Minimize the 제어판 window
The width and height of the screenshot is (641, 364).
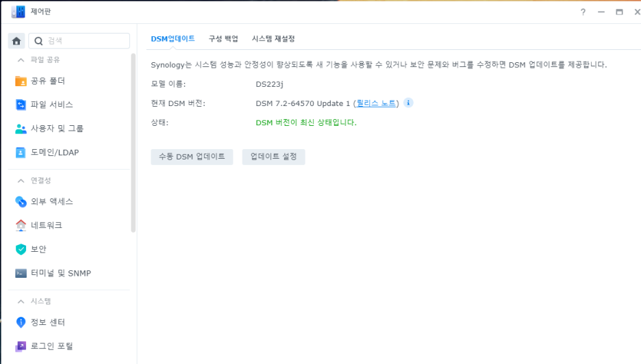pyautogui.click(x=601, y=12)
